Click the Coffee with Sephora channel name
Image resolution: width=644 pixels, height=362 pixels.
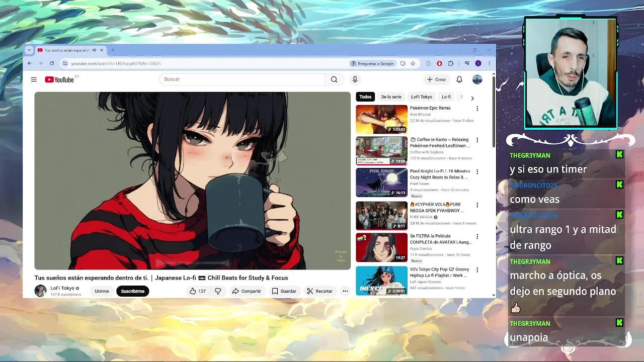coord(427,152)
